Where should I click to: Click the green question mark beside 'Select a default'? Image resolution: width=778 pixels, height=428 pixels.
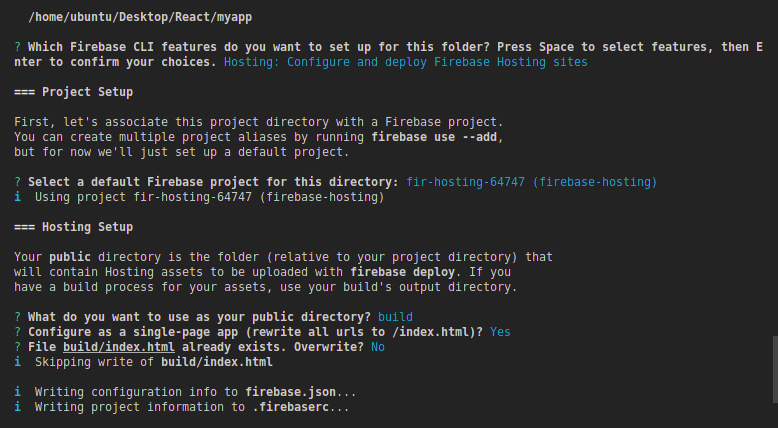(x=17, y=182)
